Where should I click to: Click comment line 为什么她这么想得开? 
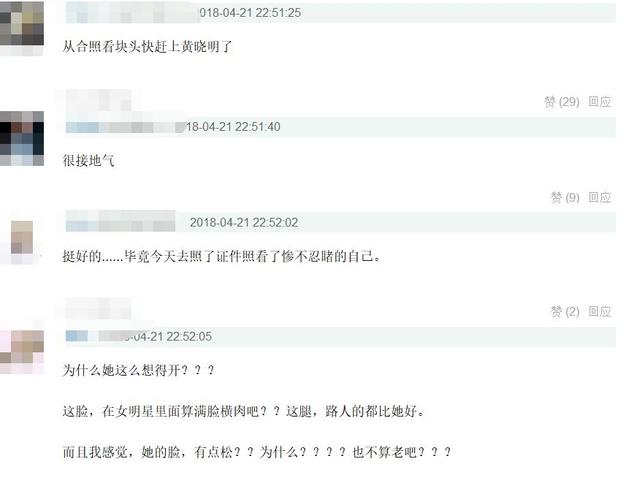tap(138, 370)
